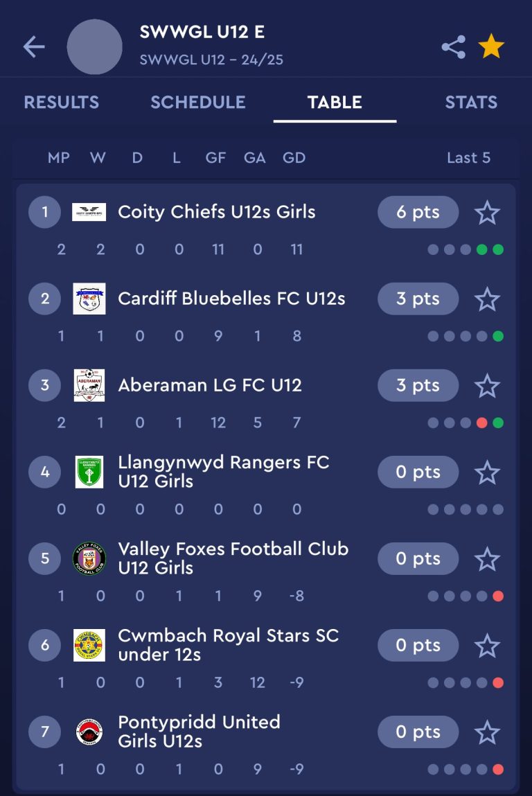The image size is (532, 796).
Task: Tap Aberaman's 3 pts badge
Action: (418, 385)
